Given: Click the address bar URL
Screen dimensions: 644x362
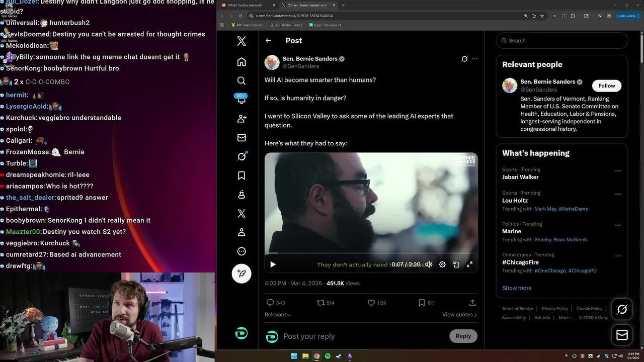Looking at the screenshot, I should click(x=294, y=16).
